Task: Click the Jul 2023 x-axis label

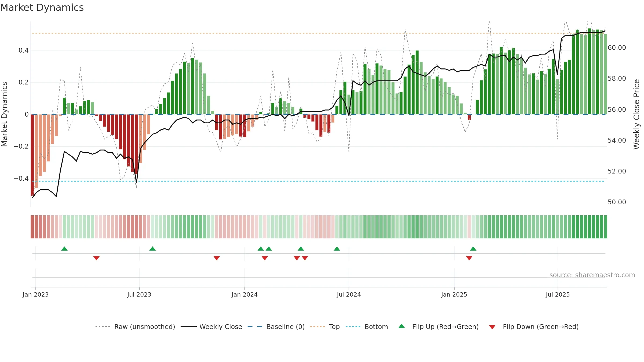Action: click(139, 295)
